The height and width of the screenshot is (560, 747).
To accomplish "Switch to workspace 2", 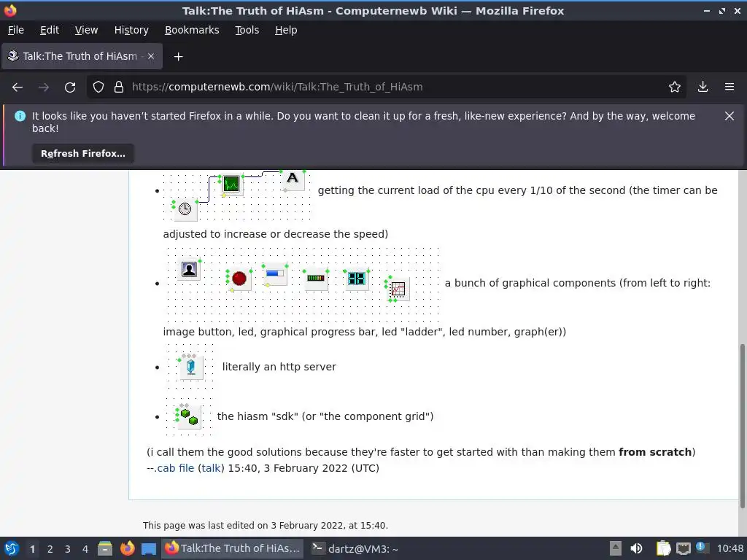I will click(x=50, y=549).
